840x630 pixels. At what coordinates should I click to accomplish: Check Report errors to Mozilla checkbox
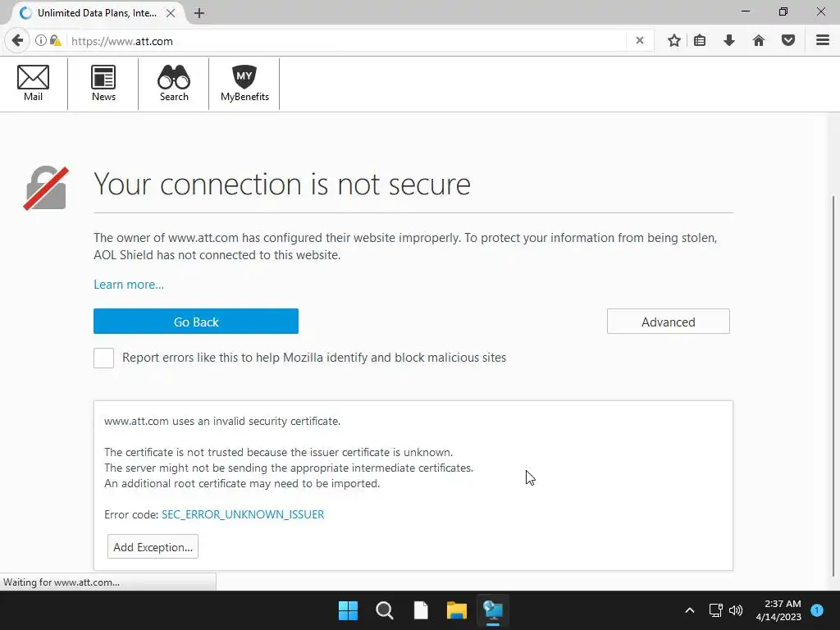click(x=103, y=358)
